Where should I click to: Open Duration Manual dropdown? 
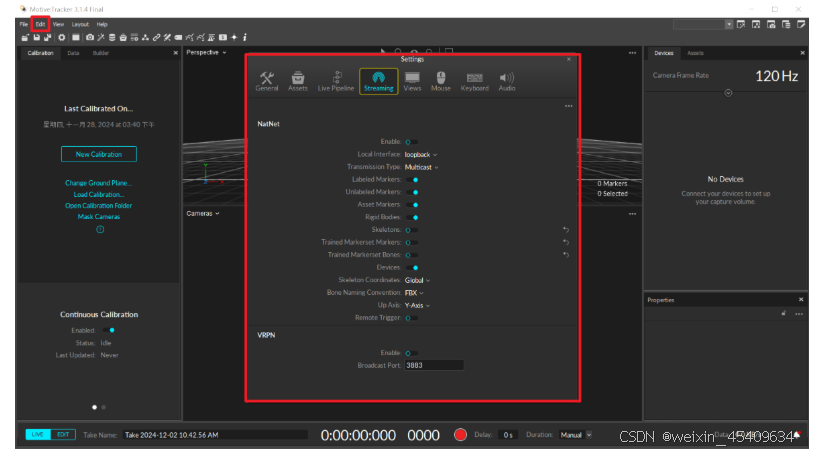point(576,435)
